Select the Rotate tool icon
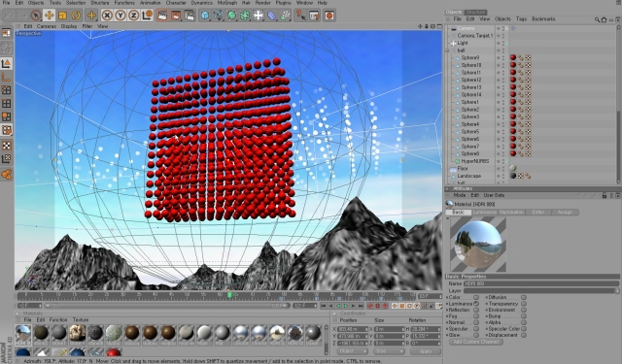 pyautogui.click(x=76, y=16)
